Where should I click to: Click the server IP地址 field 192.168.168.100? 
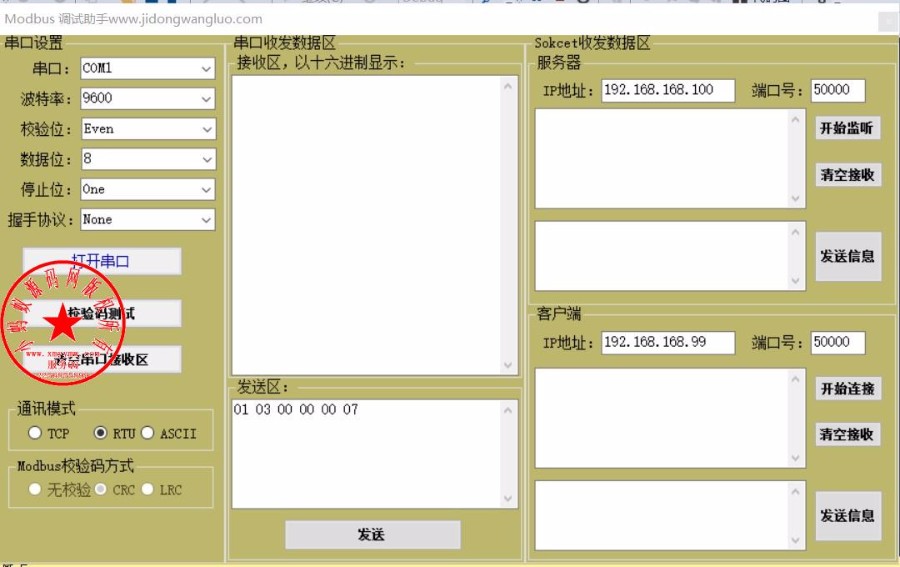[668, 90]
